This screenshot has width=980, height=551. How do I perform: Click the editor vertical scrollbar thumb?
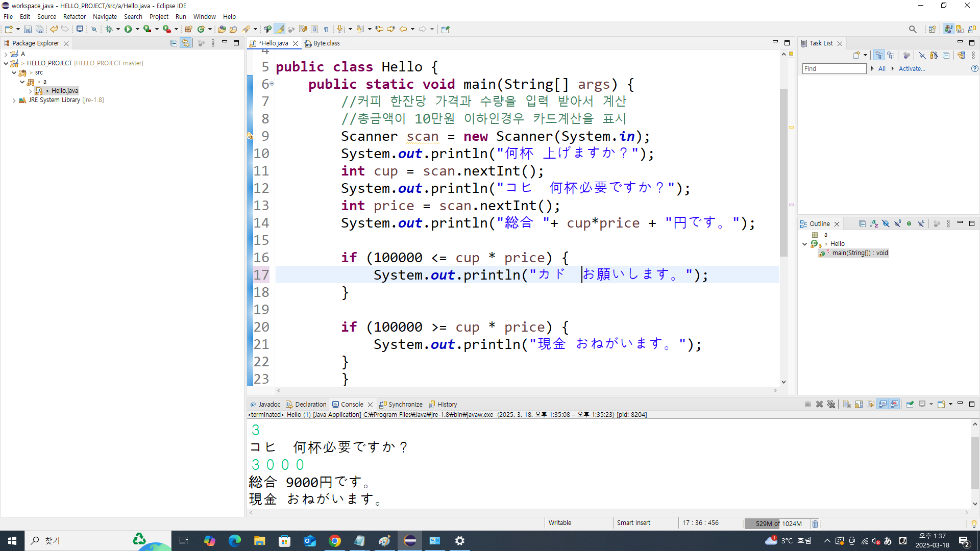(x=783, y=172)
